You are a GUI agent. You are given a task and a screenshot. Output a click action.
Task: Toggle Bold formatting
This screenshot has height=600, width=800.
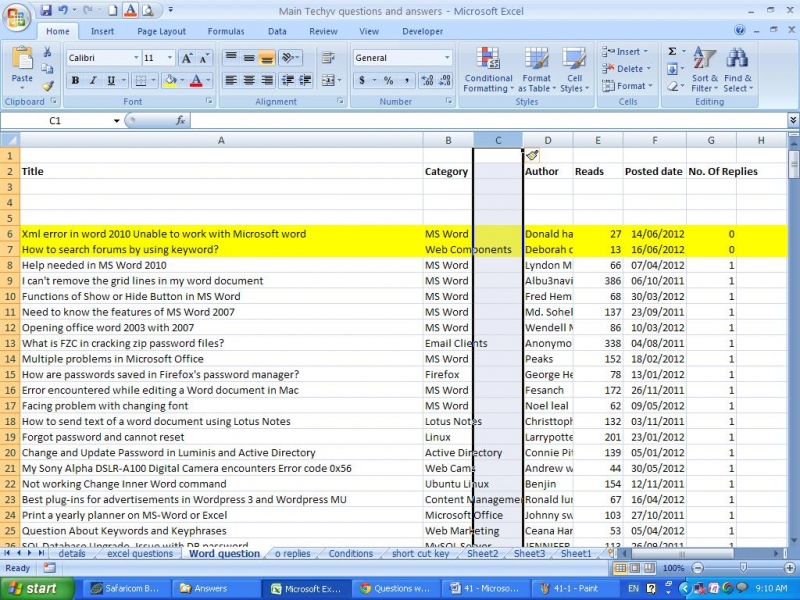[75, 81]
